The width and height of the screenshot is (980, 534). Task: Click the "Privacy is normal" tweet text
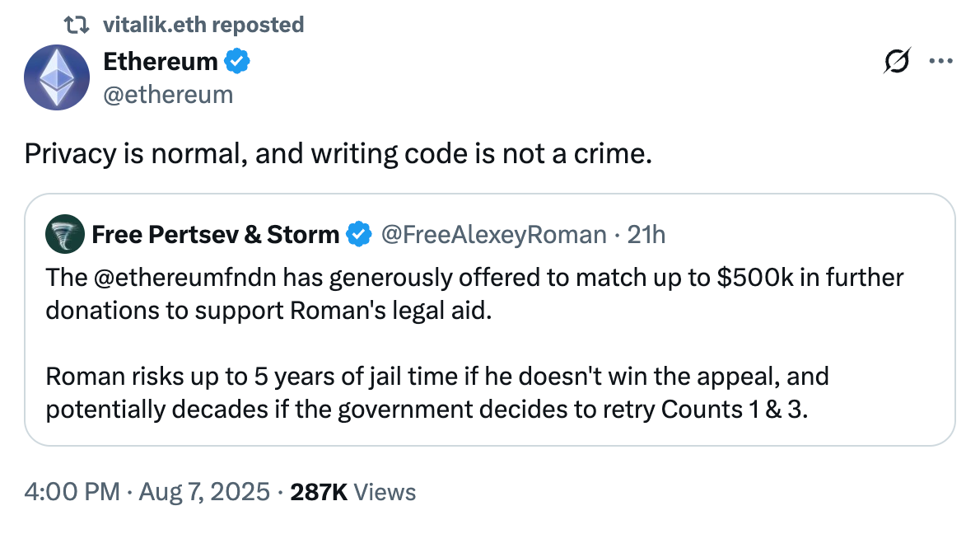pyautogui.click(x=338, y=153)
